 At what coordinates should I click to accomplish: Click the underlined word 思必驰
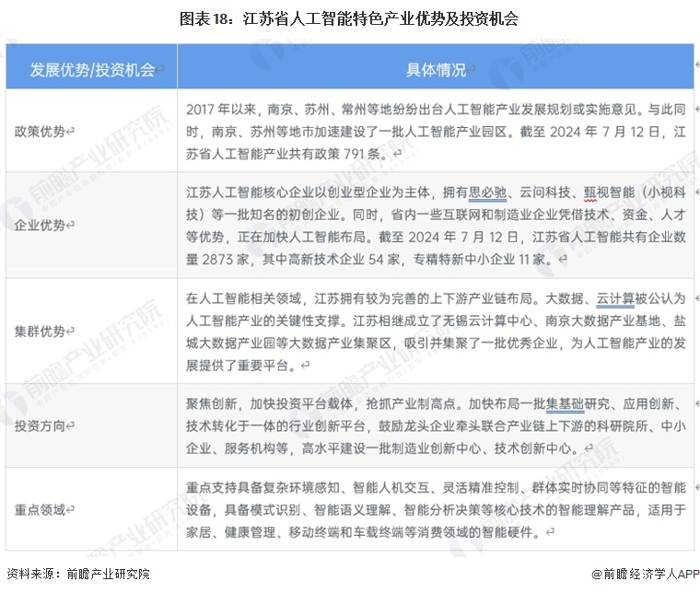(x=488, y=192)
